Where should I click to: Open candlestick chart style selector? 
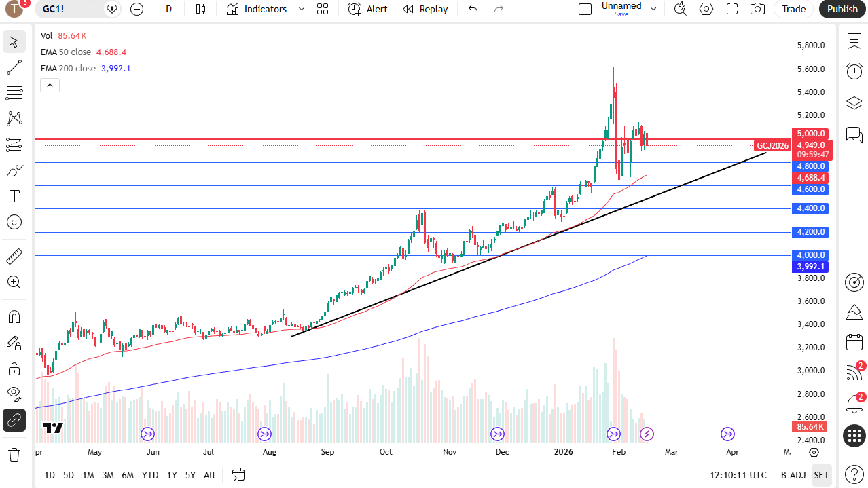tap(200, 9)
